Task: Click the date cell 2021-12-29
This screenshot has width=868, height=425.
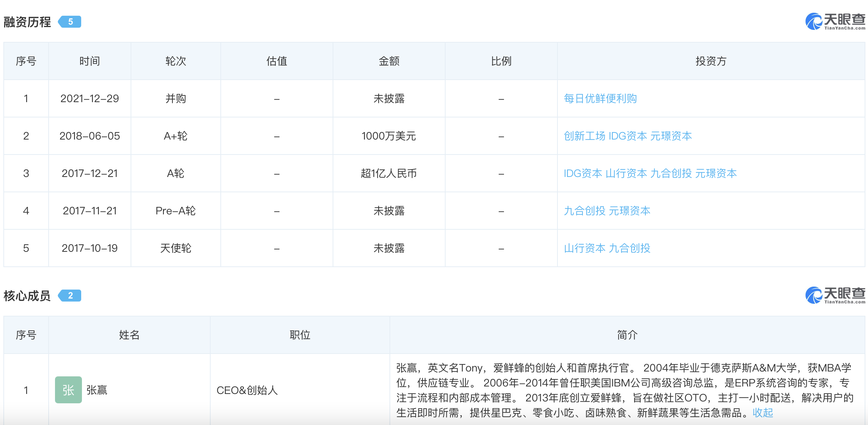Action: click(x=90, y=98)
